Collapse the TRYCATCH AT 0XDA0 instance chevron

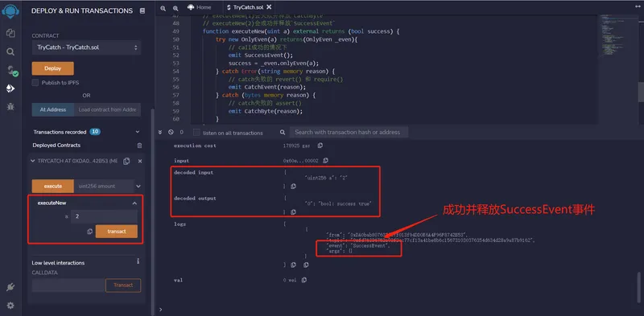33,162
